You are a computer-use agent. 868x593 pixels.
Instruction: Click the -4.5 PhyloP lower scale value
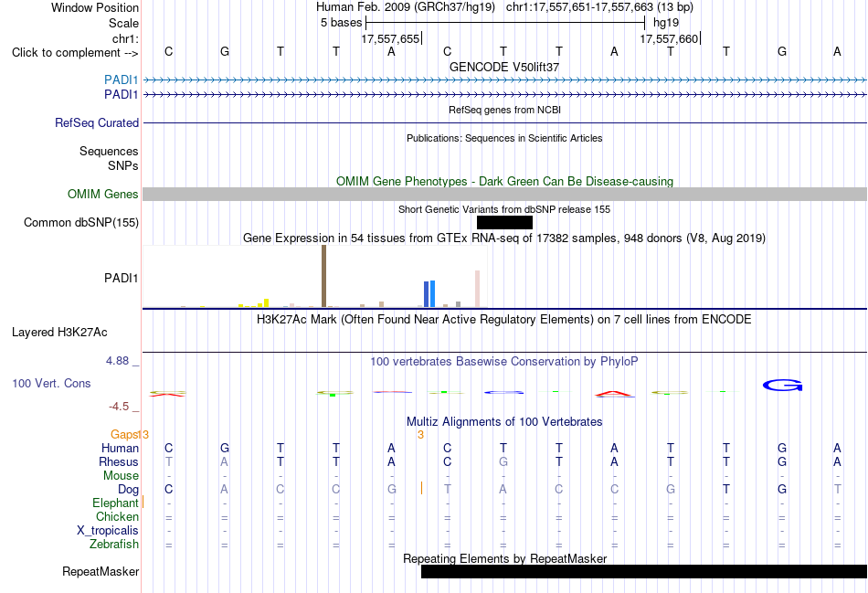point(119,407)
